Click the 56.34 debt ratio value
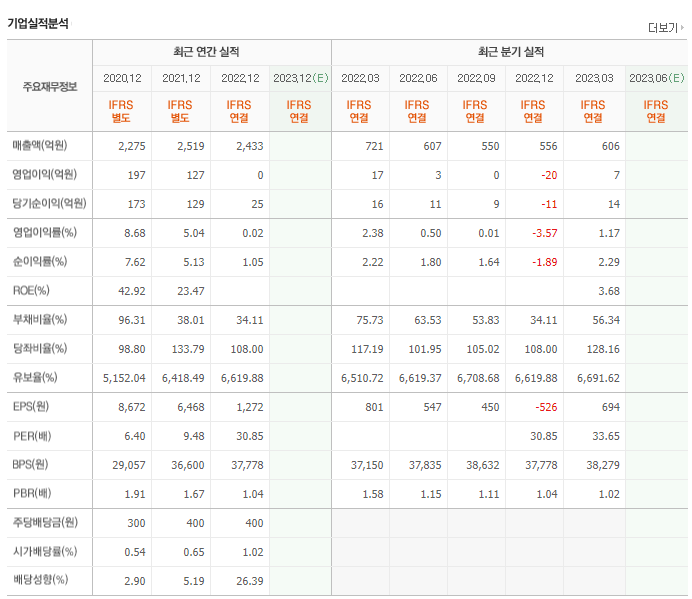This screenshot has height=599, width=692. pyautogui.click(x=606, y=320)
